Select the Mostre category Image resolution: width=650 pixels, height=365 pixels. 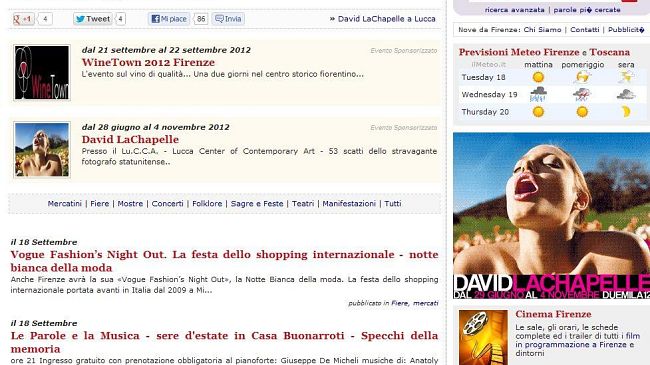(x=130, y=204)
